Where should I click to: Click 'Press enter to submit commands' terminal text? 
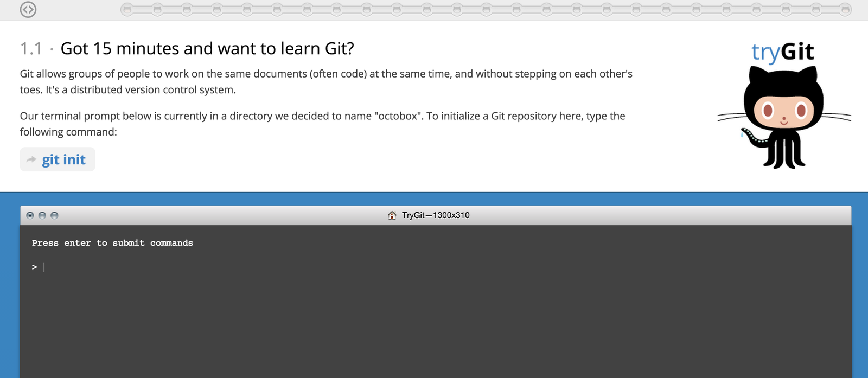pyautogui.click(x=112, y=243)
